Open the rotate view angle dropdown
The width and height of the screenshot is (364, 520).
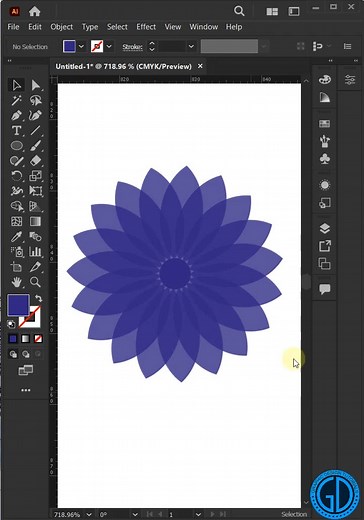pyautogui.click(x=135, y=514)
